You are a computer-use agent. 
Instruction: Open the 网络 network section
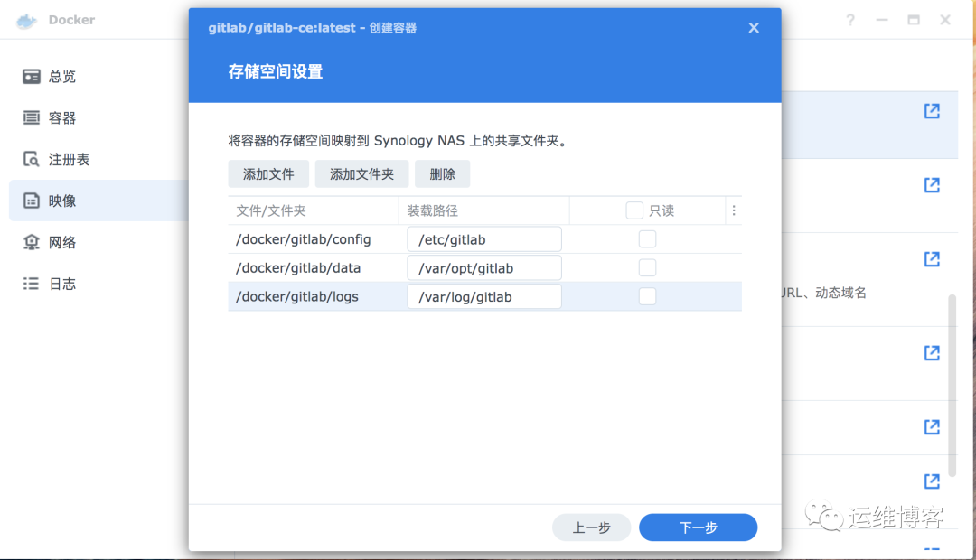[61, 243]
